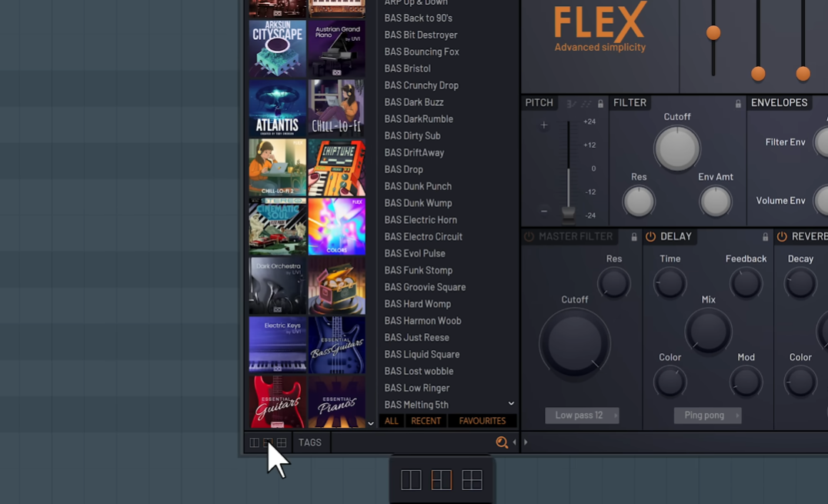
Task: Go to next preset with right arrow
Action: tap(526, 442)
